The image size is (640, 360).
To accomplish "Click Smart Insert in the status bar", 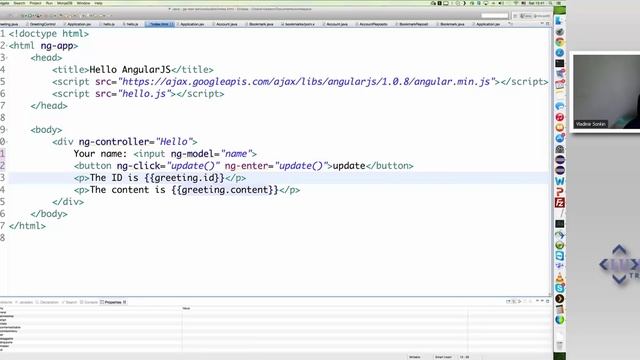I will 443,357.
